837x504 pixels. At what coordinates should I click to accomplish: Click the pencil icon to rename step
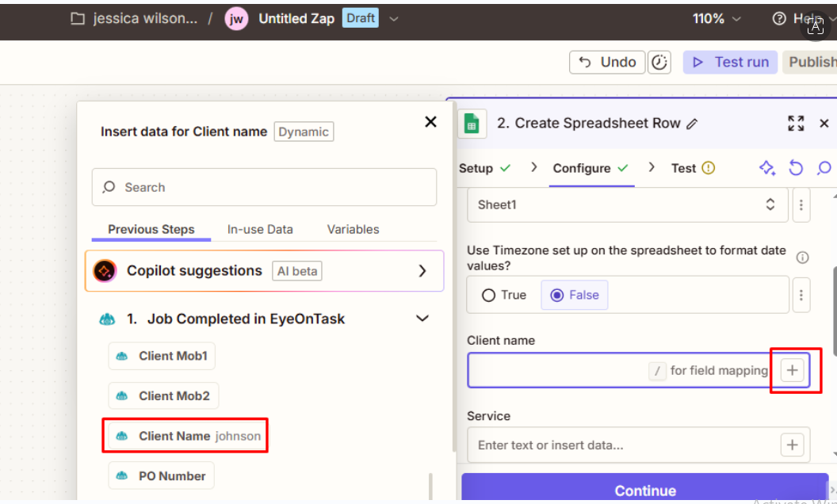click(x=692, y=124)
